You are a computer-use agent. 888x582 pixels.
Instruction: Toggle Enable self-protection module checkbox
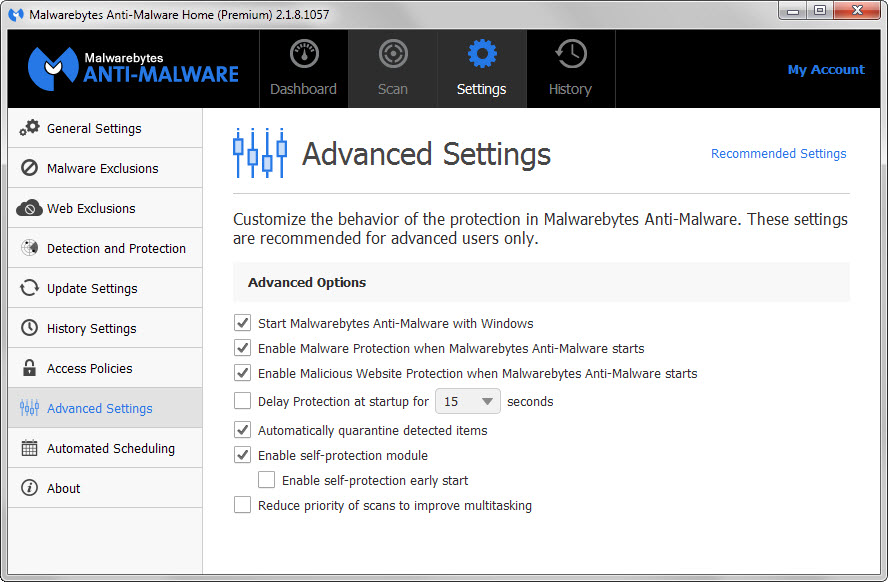click(242, 455)
